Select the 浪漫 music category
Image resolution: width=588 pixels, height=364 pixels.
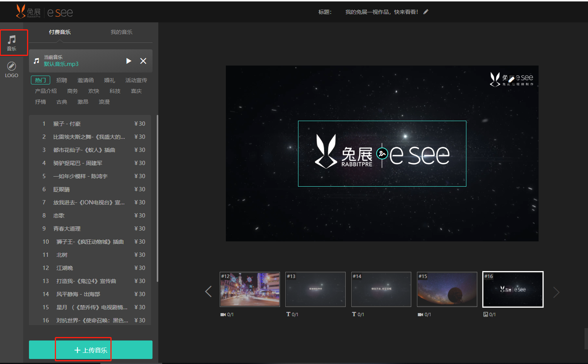[x=104, y=102]
